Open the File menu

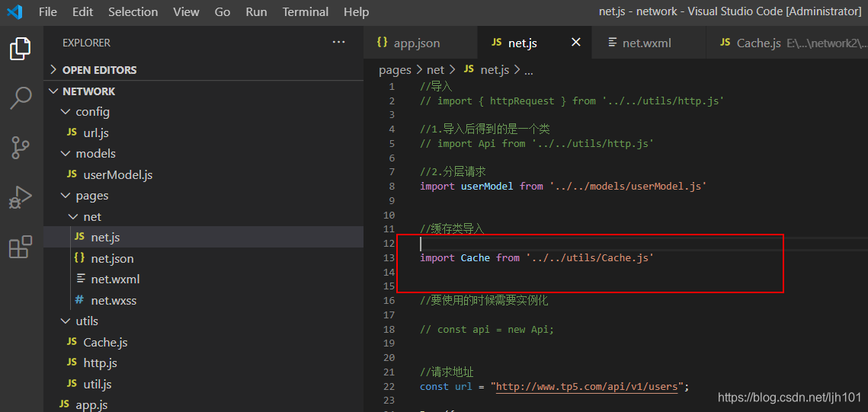48,11
